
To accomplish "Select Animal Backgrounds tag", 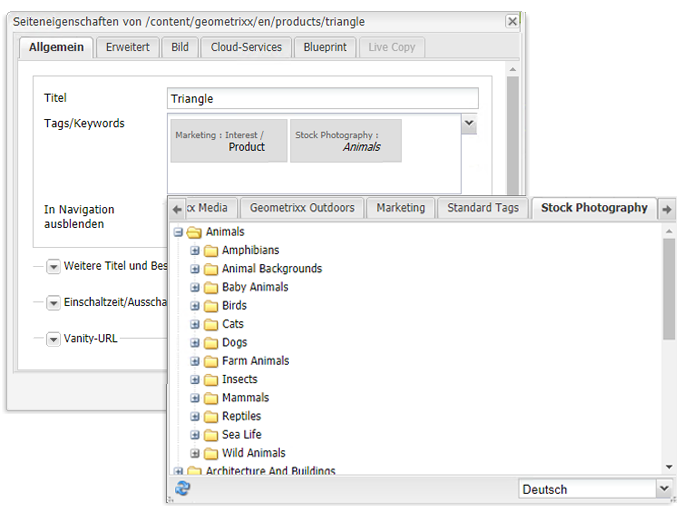I will click(x=272, y=269).
